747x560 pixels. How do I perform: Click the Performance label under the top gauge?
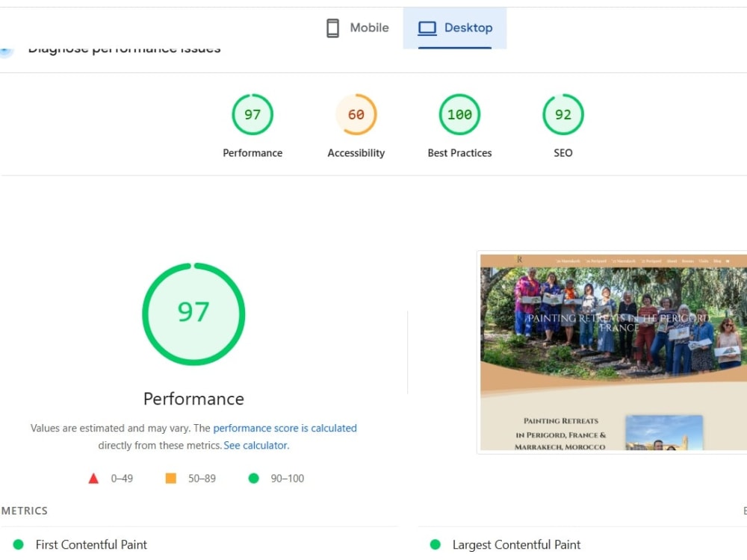click(252, 153)
